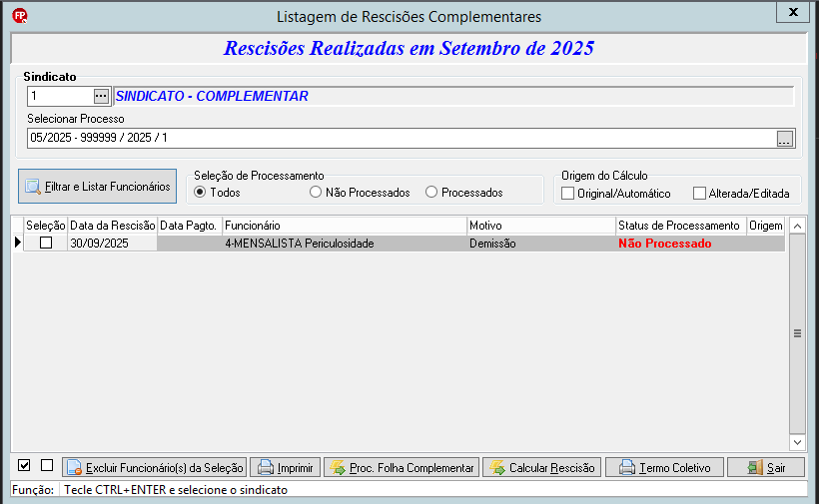819x504 pixels.
Task: Select the Não Processados radio option
Action: pyautogui.click(x=315, y=192)
